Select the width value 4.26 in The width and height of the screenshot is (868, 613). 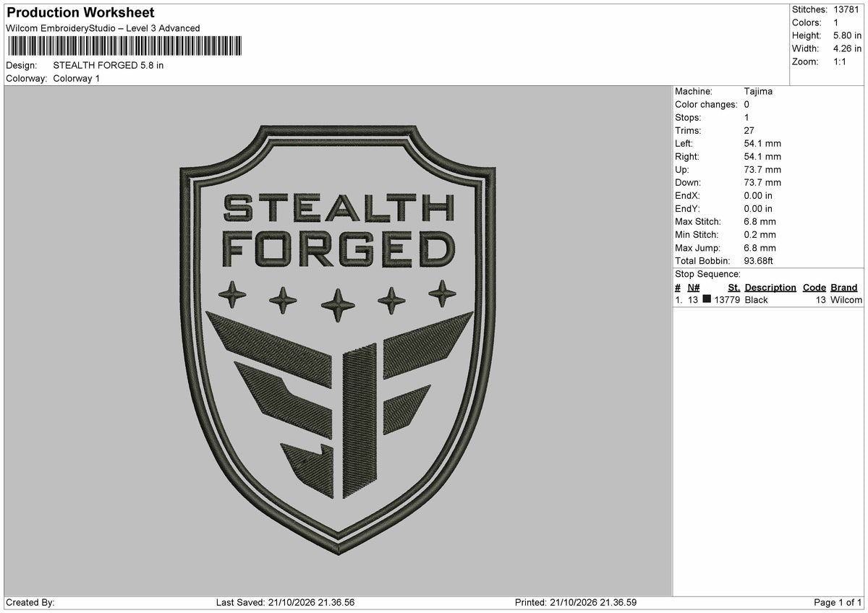pyautogui.click(x=848, y=48)
